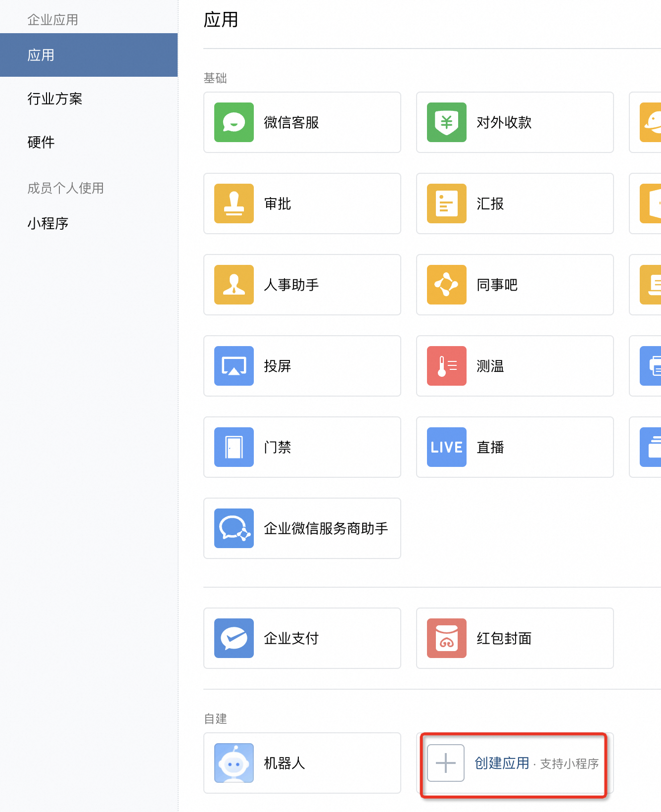Click the 企业支付 payment icon
The width and height of the screenshot is (661, 812).
[234, 638]
